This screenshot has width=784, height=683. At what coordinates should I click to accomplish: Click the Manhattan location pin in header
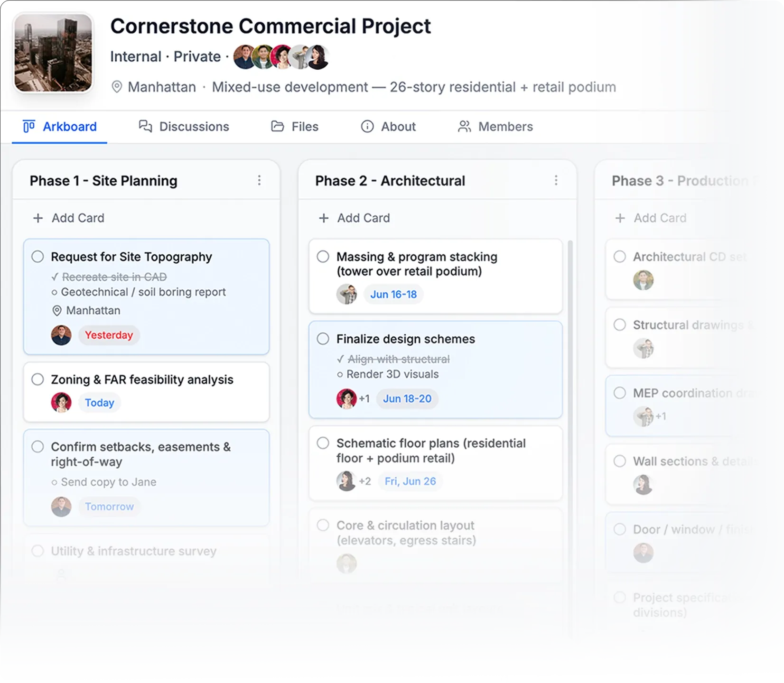click(117, 87)
